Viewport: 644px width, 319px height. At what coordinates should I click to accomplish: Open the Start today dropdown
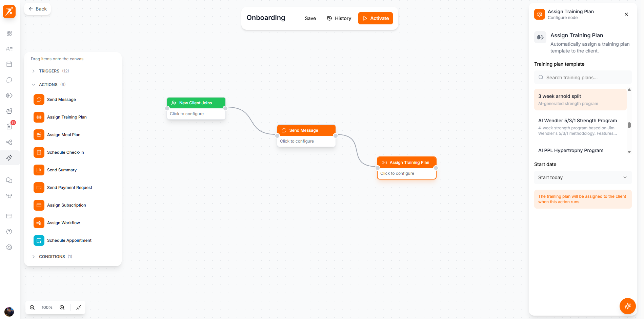click(582, 177)
